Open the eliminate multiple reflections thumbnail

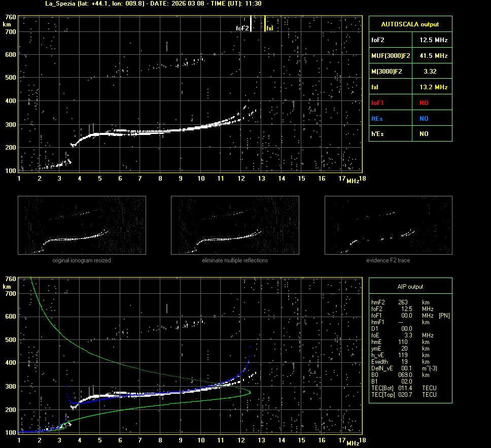235,225
